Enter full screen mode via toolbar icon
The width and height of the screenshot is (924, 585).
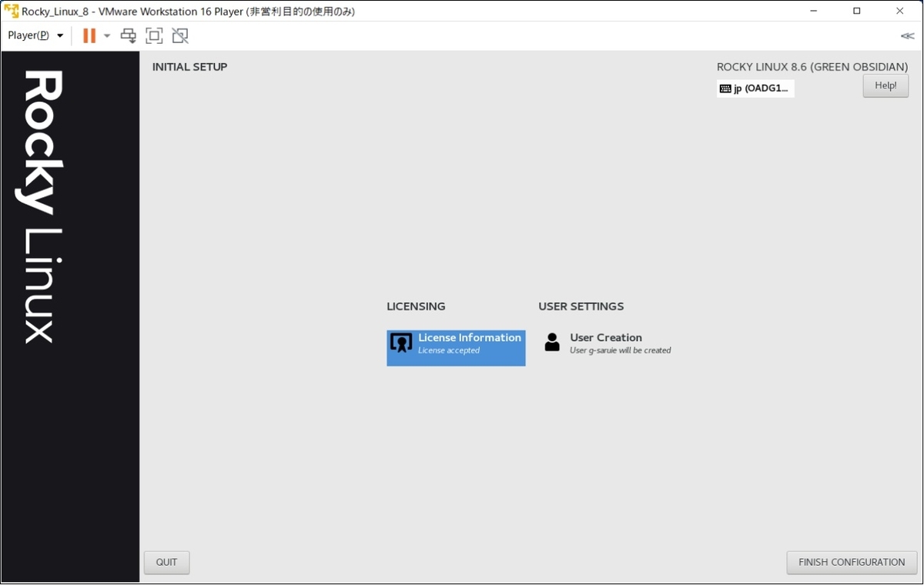tap(154, 35)
